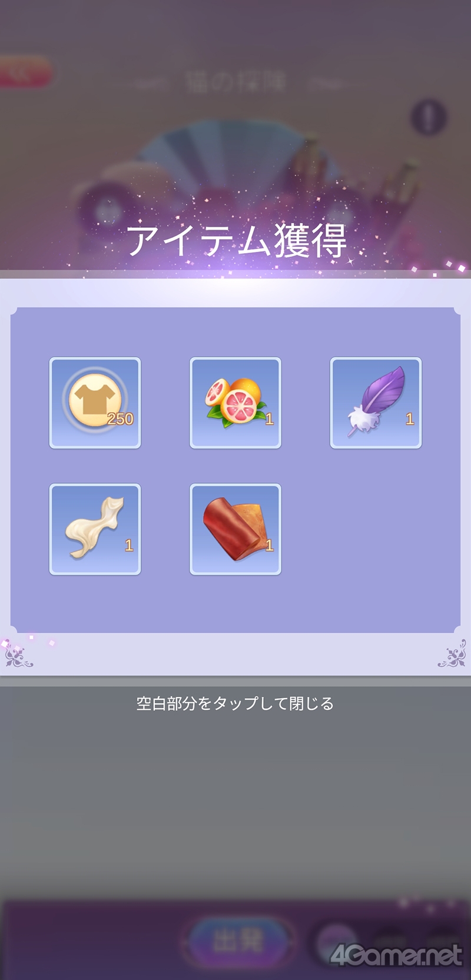Open the blurred exclamation info icon

pyautogui.click(x=429, y=117)
